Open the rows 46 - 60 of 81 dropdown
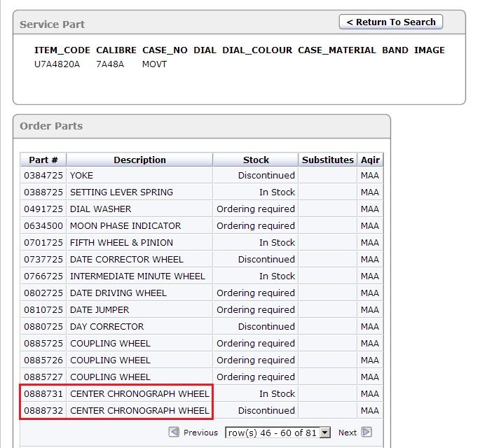 tap(277, 433)
